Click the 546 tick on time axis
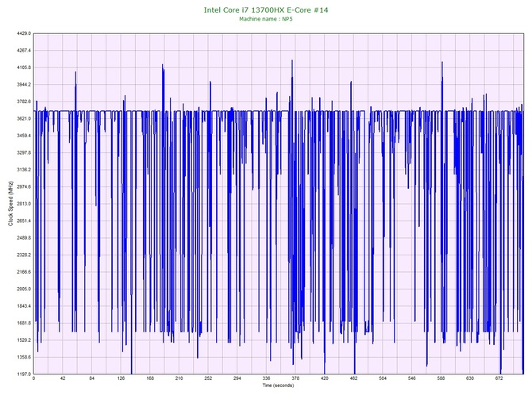 tap(412, 378)
